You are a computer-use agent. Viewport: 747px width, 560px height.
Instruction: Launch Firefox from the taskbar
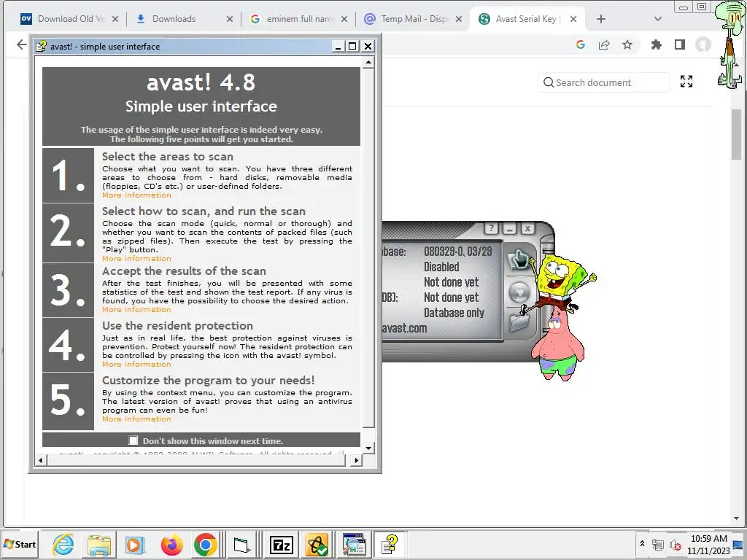[171, 544]
